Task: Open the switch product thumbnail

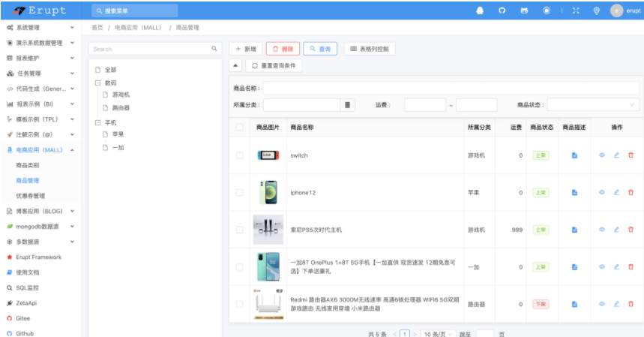Action: coord(268,155)
